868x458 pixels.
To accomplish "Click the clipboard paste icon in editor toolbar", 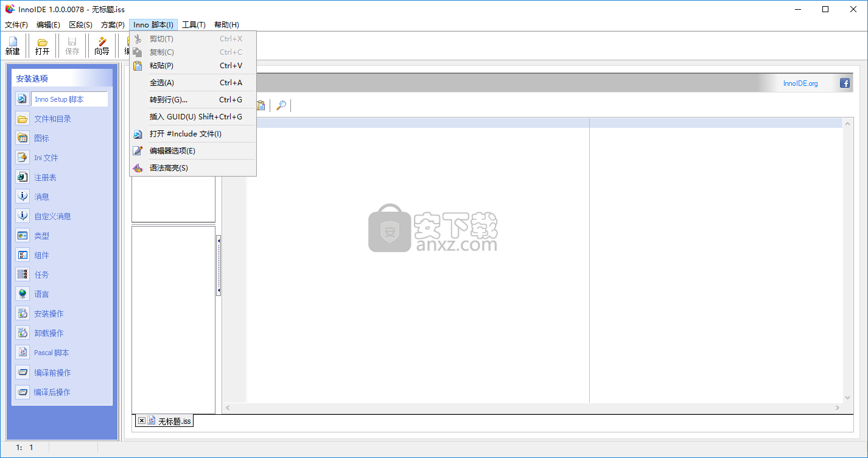I will pos(261,105).
